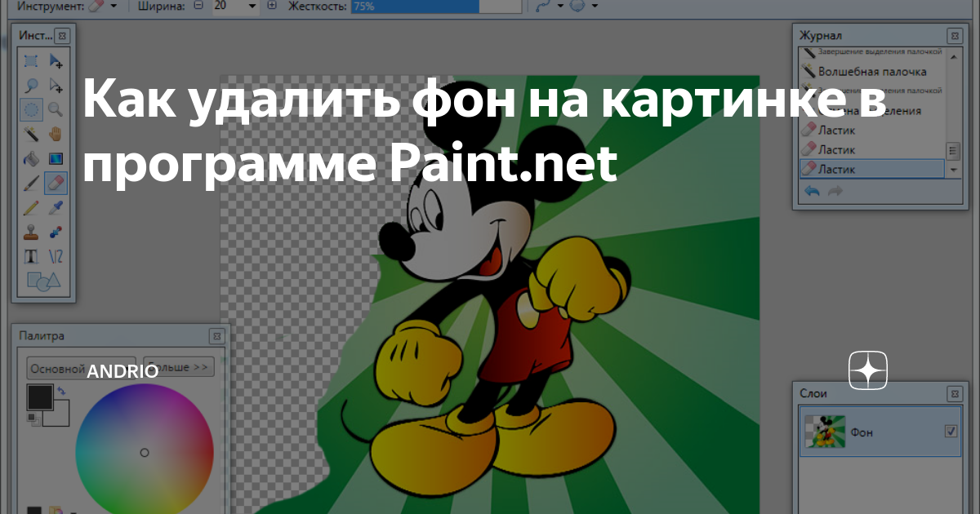Select the Magic Wand tool in Tools panel
Viewport: 980px width, 514px height.
[x=31, y=134]
